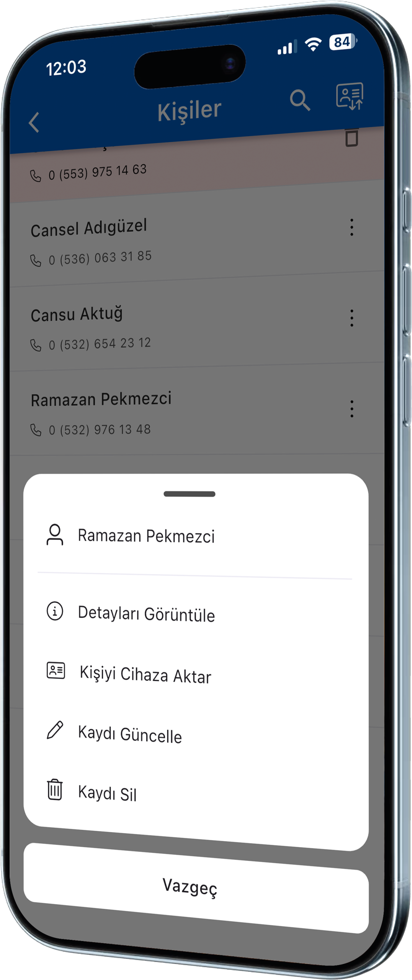Tap the contacts import/export icon

pyautogui.click(x=350, y=96)
